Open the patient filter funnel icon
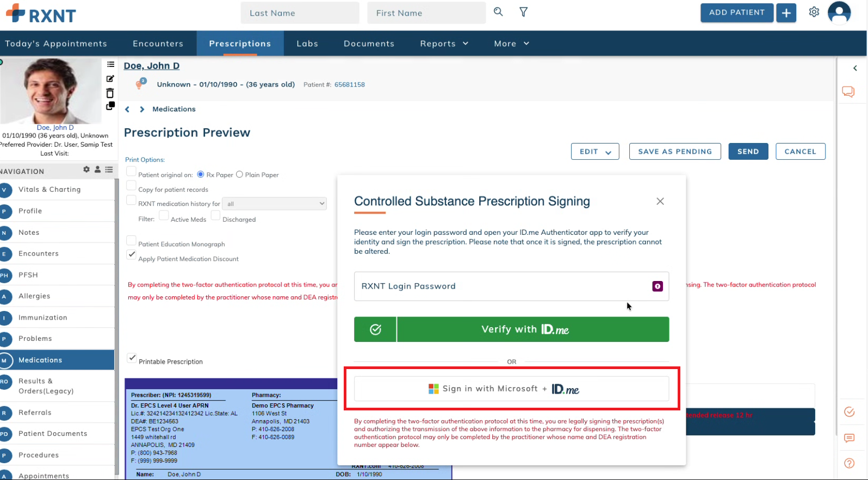868x480 pixels. (x=523, y=12)
